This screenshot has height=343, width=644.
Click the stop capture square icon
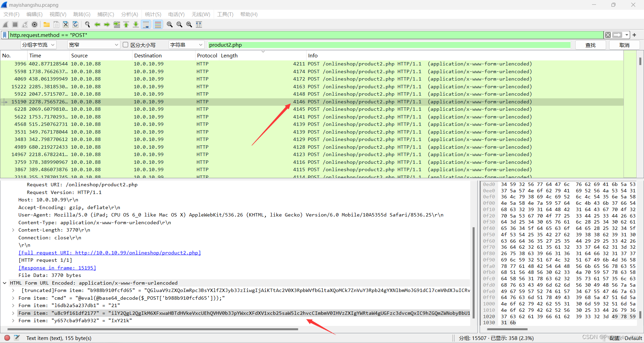pyautogui.click(x=15, y=24)
